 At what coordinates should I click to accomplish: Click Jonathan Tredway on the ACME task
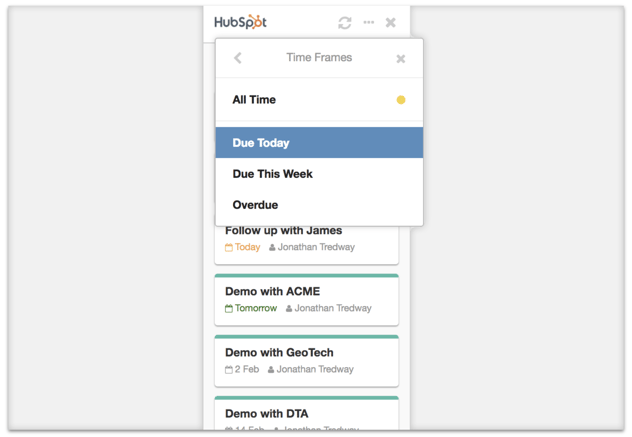tap(332, 309)
